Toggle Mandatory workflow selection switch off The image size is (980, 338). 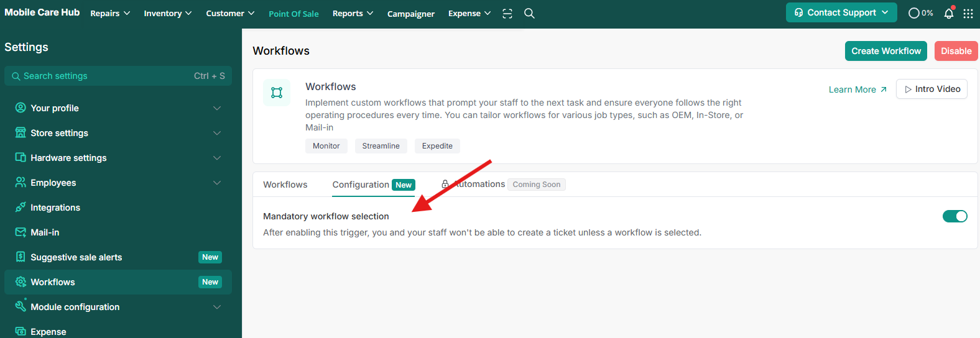coord(955,216)
